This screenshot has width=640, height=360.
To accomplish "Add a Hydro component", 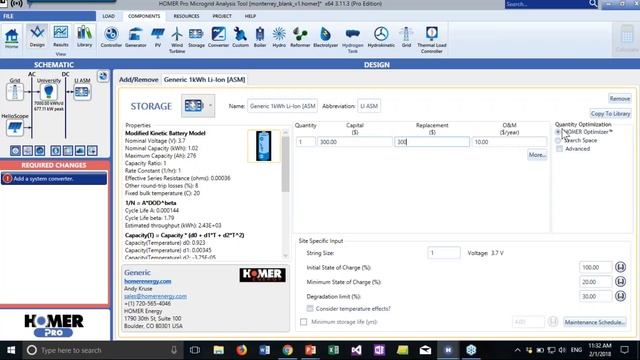I will tap(279, 38).
